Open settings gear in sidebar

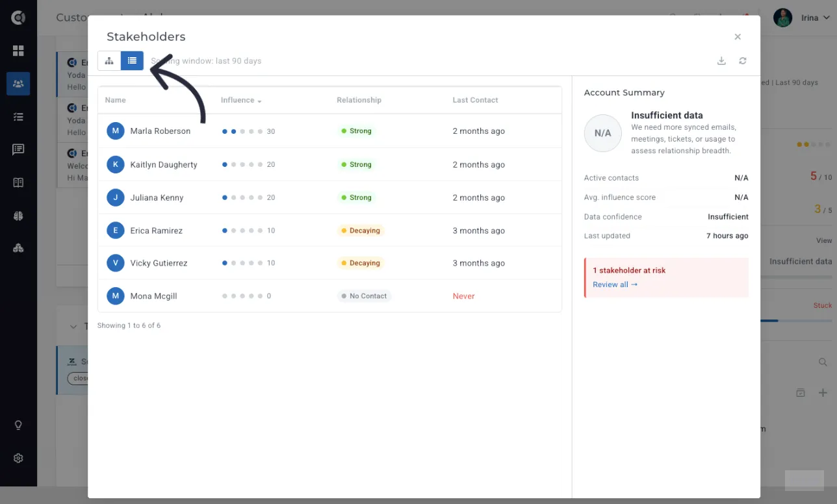pos(18,458)
